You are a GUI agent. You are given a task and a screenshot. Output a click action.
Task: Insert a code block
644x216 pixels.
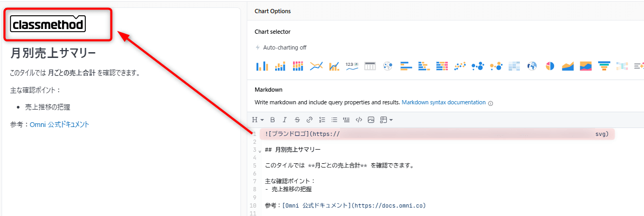point(359,120)
